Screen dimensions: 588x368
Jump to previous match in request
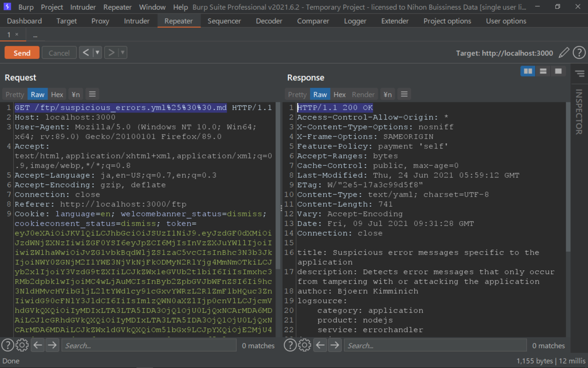pos(38,345)
